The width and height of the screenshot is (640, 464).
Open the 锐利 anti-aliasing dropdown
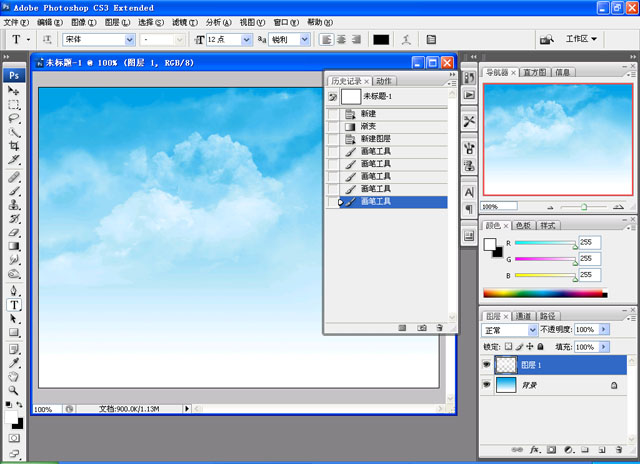pyautogui.click(x=304, y=40)
